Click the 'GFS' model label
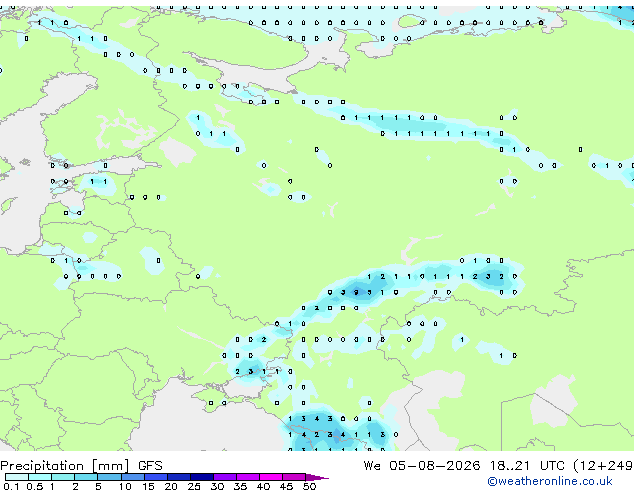The width and height of the screenshot is (634, 490). point(150,466)
